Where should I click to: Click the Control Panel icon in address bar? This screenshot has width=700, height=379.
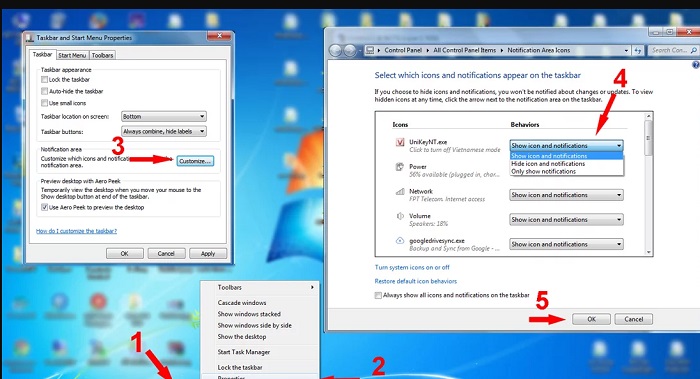point(370,50)
